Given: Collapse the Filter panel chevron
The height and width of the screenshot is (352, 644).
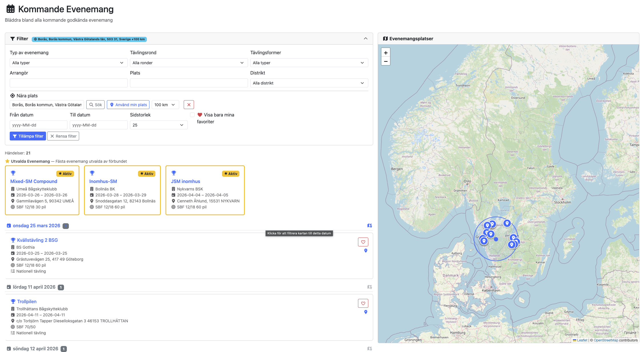Looking at the screenshot, I should pos(365,39).
